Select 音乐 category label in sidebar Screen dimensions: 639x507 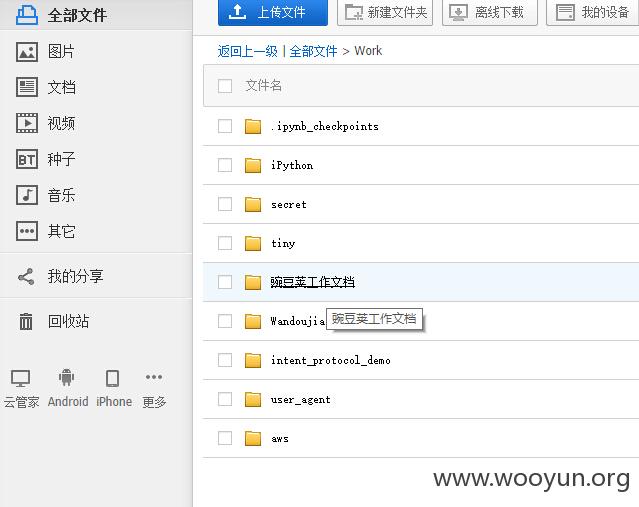click(61, 195)
